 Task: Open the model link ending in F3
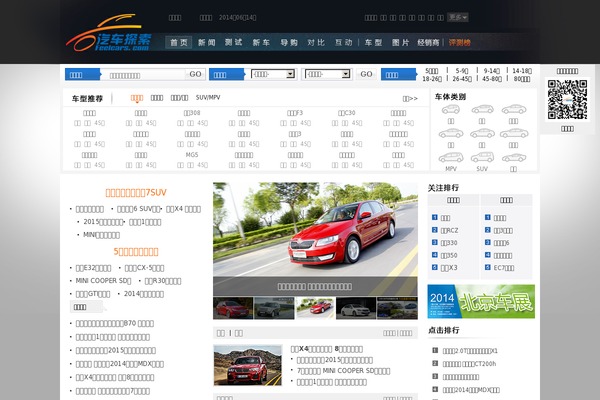pyautogui.click(x=295, y=113)
